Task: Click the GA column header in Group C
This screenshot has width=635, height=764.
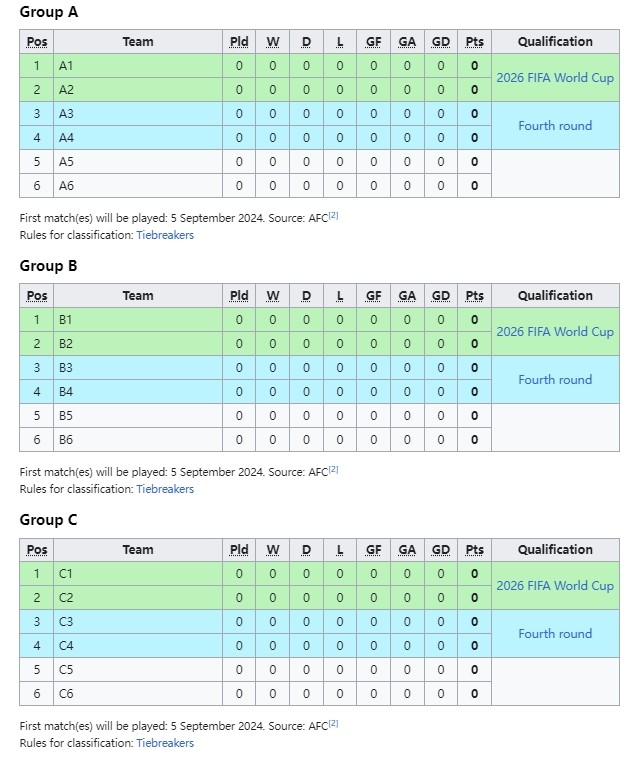Action: pos(407,550)
